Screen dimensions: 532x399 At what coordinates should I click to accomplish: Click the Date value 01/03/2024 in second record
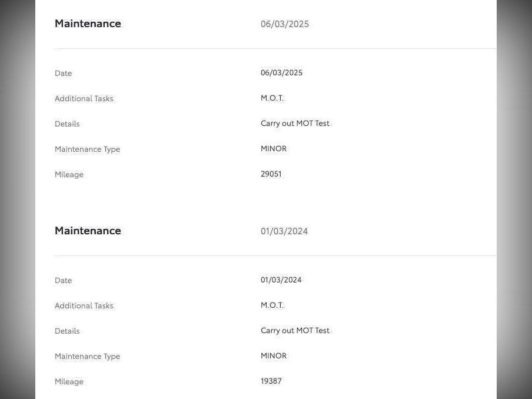pyautogui.click(x=281, y=280)
